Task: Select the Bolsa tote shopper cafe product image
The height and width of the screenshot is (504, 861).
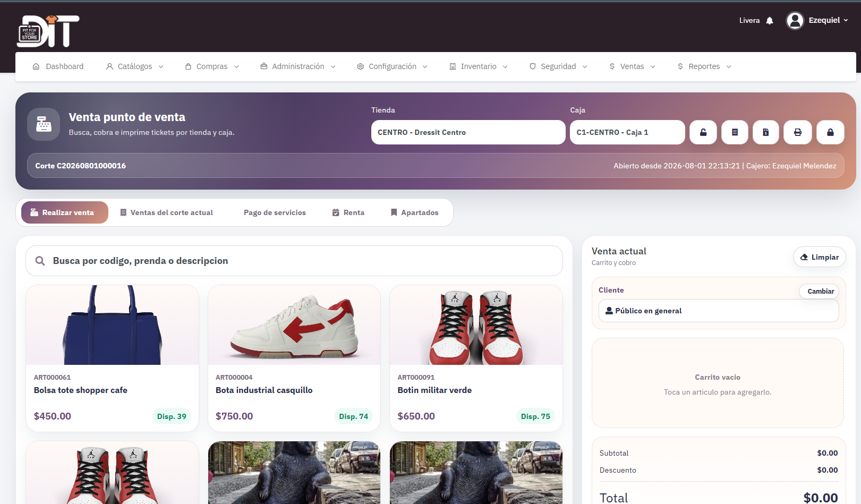Action: click(x=112, y=325)
